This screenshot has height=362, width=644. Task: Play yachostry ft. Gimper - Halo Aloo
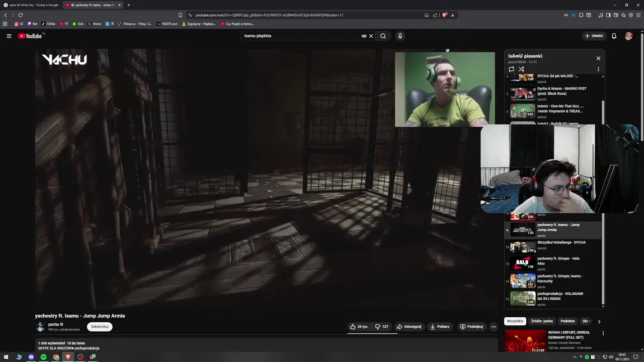click(553, 263)
